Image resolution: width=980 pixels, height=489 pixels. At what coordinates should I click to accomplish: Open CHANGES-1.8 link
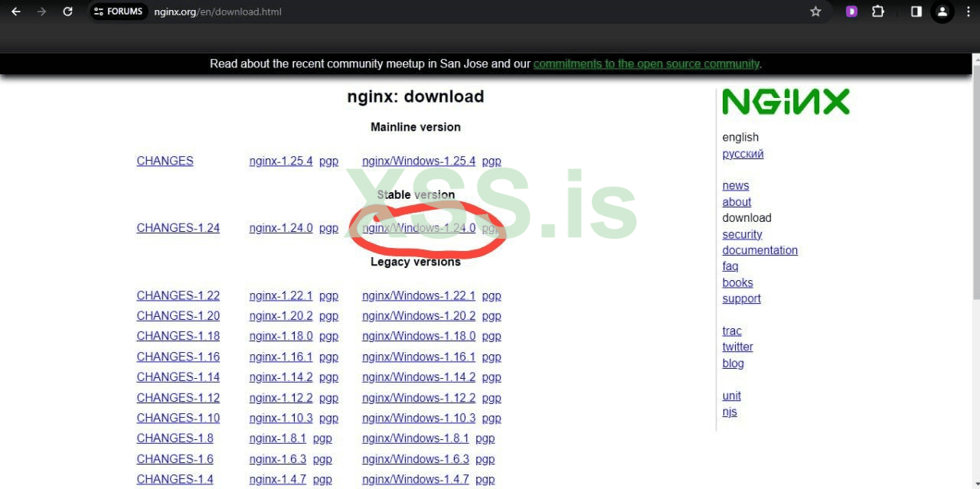pos(175,438)
